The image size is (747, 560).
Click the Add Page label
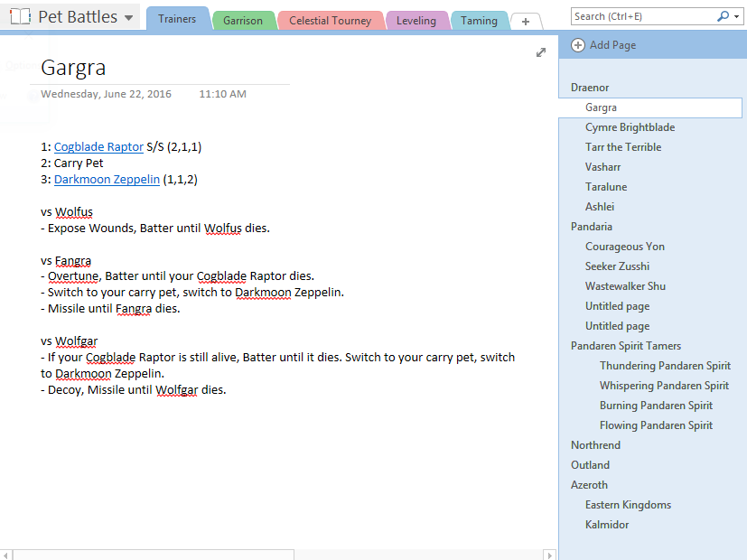[612, 45]
